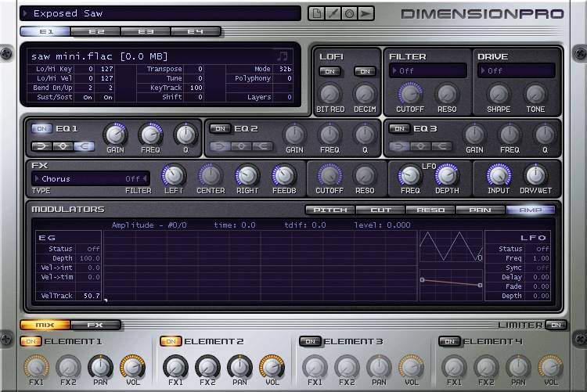The width and height of the screenshot is (587, 392).
Task: Toggle the Limiter ON switch
Action: click(556, 325)
